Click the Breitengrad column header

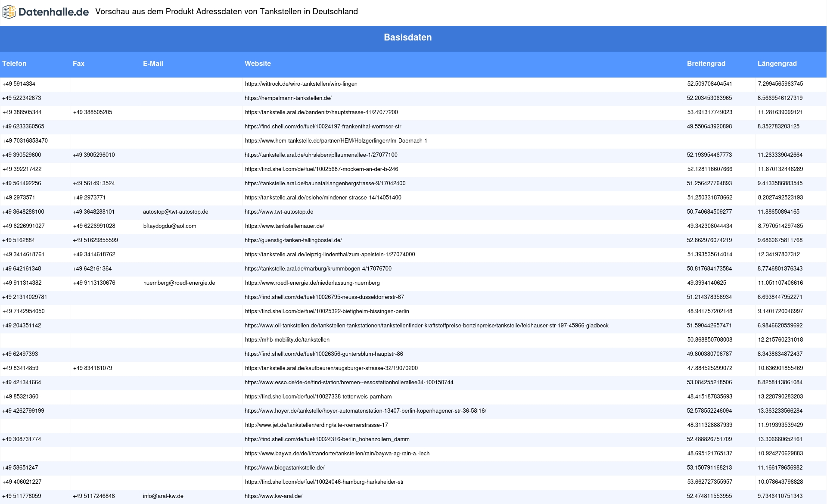(x=706, y=64)
